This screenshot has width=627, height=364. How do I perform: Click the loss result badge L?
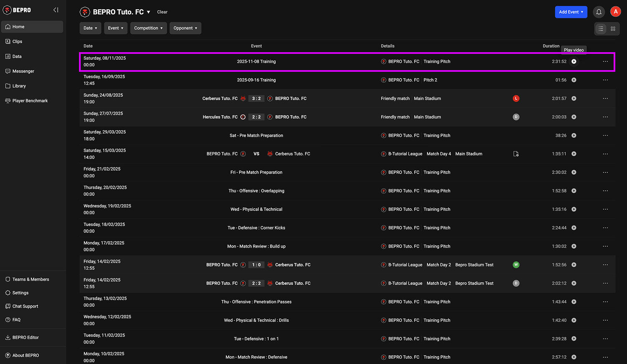(516, 99)
